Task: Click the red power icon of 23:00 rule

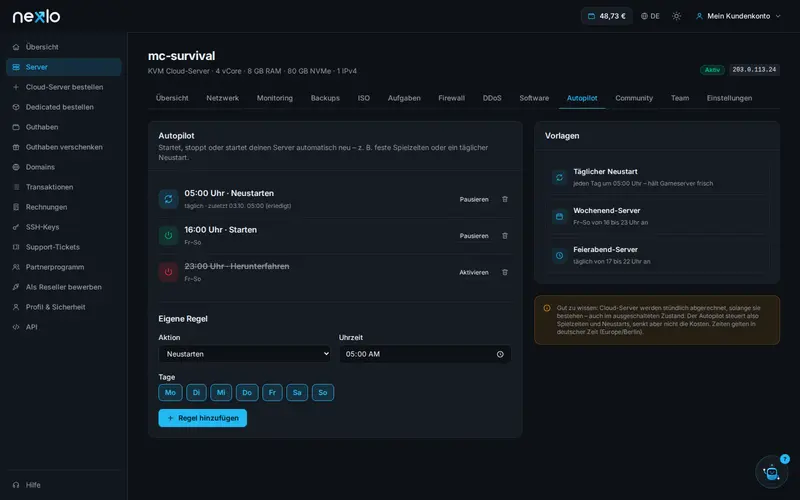Action: pos(168,272)
